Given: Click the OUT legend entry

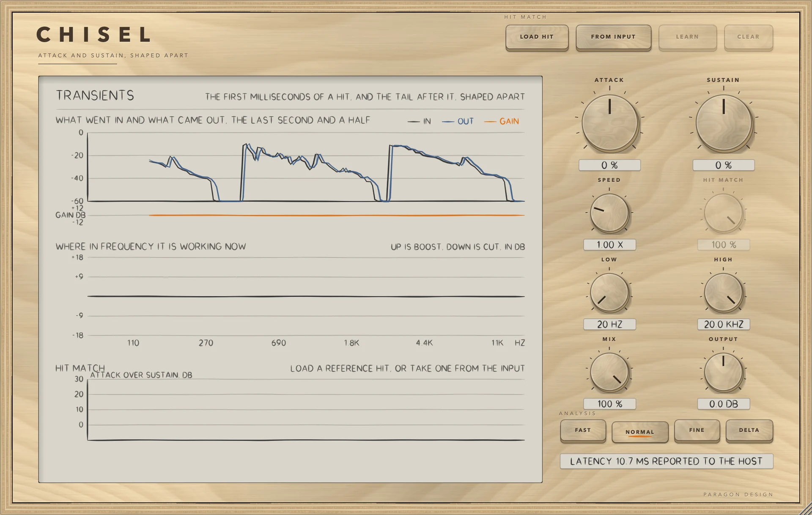Looking at the screenshot, I should pos(458,121).
